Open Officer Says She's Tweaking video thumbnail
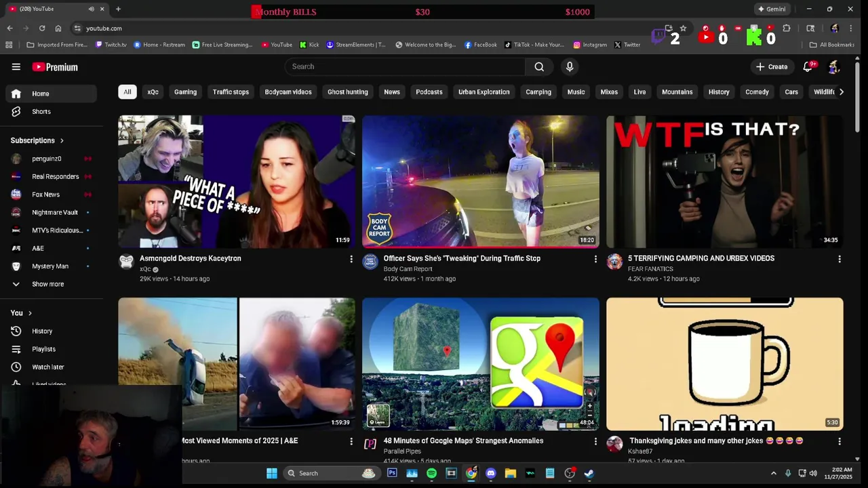The width and height of the screenshot is (868, 488). (481, 182)
